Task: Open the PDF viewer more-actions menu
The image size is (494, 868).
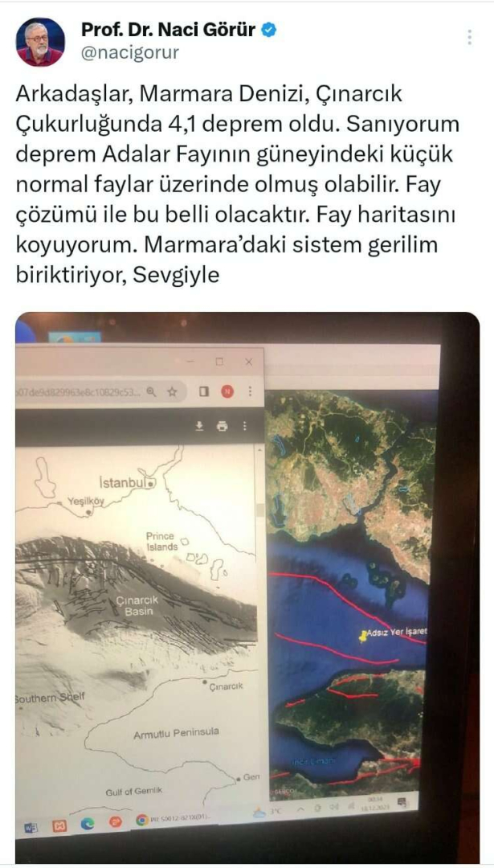Action: pos(245,426)
